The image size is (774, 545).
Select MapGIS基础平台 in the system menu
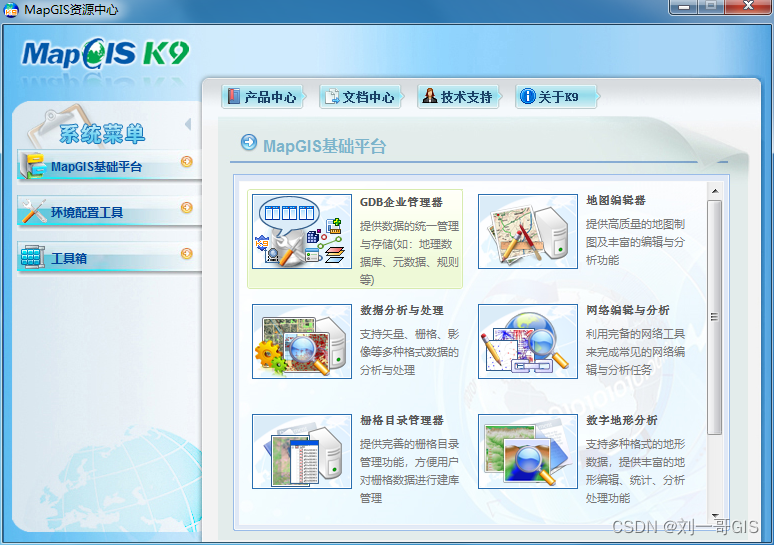[109, 166]
